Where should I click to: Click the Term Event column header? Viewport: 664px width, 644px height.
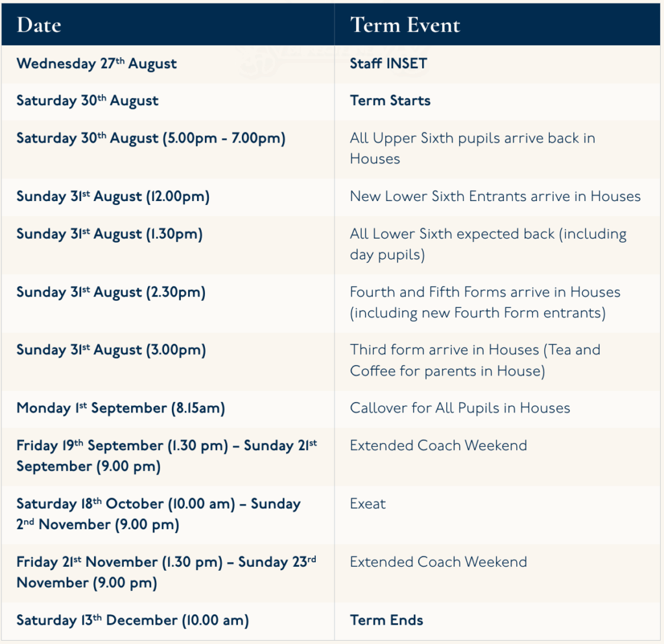click(x=405, y=25)
